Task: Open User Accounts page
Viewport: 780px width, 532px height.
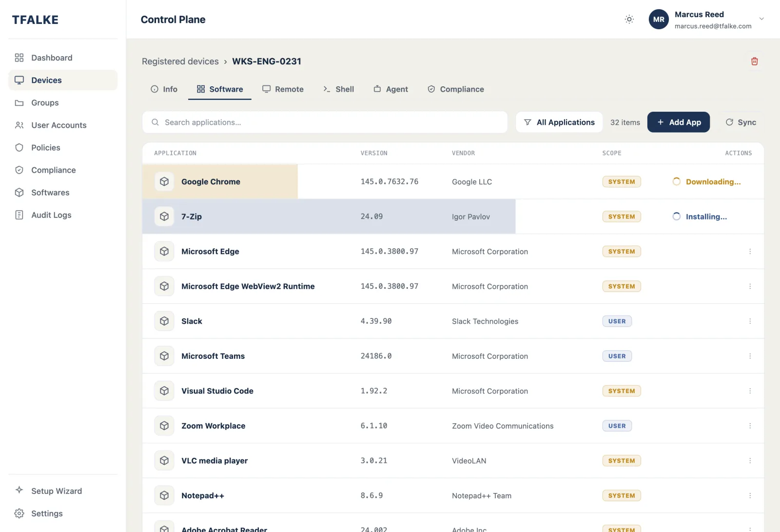Action: click(x=63, y=125)
